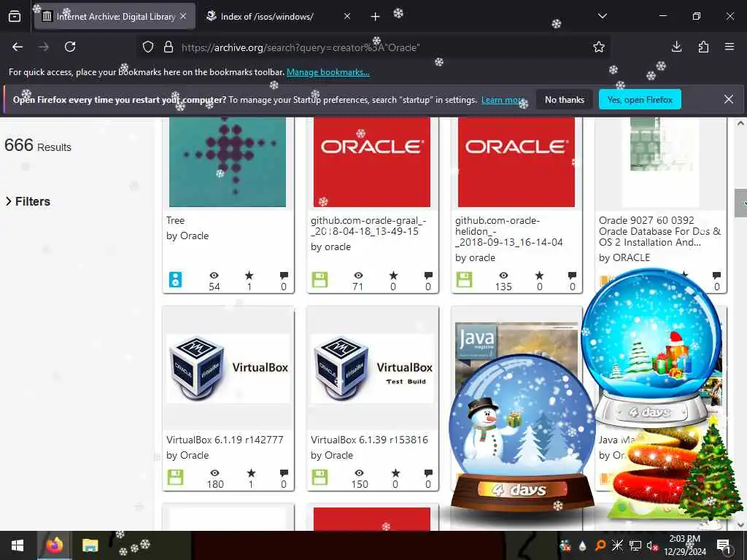Go back to the previous page
747x560 pixels.
(18, 47)
